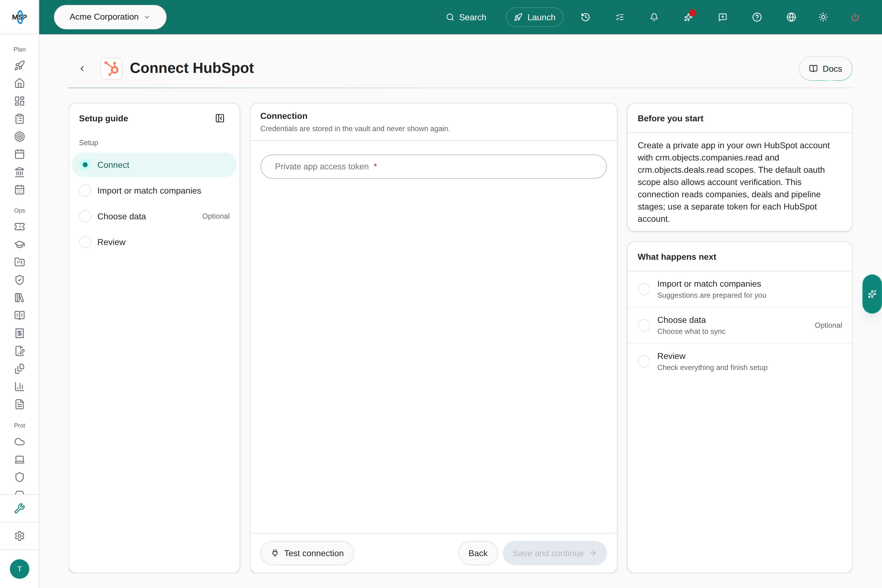Open the language globe icon

[791, 17]
